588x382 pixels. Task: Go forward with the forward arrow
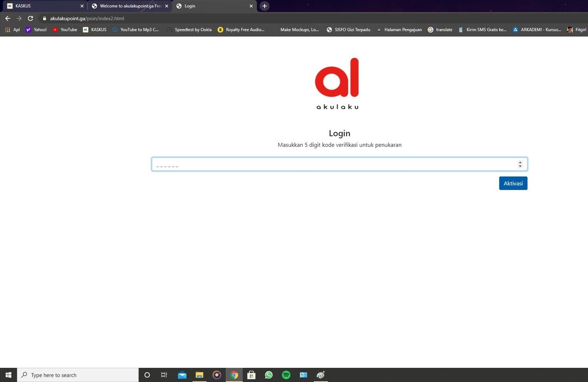19,18
